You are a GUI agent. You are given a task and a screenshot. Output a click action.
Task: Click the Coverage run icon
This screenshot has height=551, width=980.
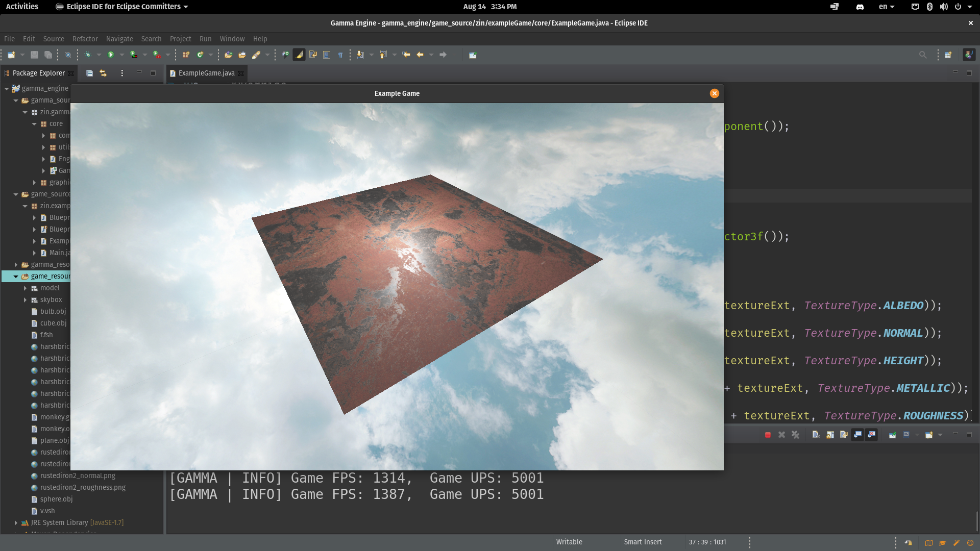(134, 55)
